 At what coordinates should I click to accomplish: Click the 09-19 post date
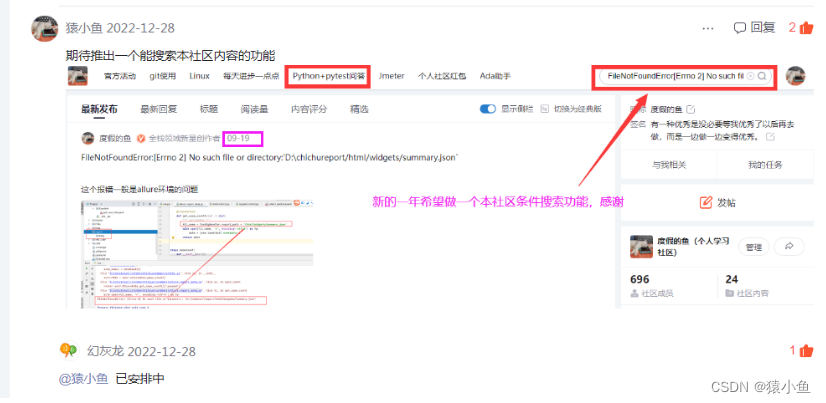click(238, 139)
